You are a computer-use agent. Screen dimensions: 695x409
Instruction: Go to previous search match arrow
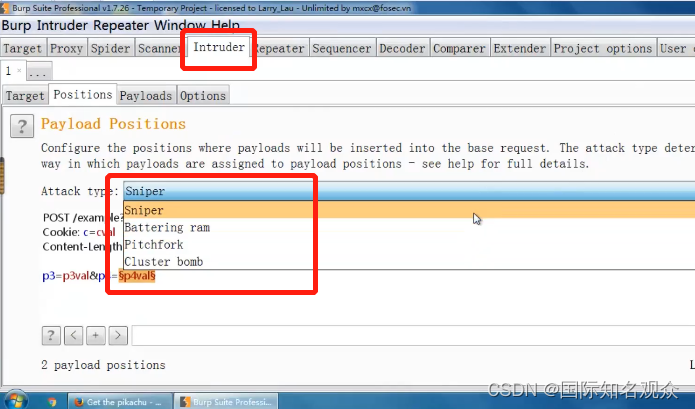(x=74, y=335)
